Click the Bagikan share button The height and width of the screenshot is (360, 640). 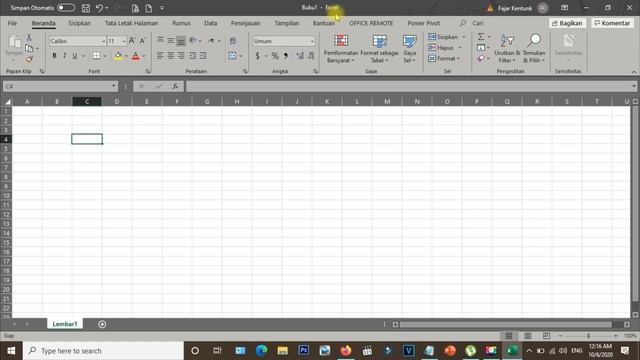(567, 23)
